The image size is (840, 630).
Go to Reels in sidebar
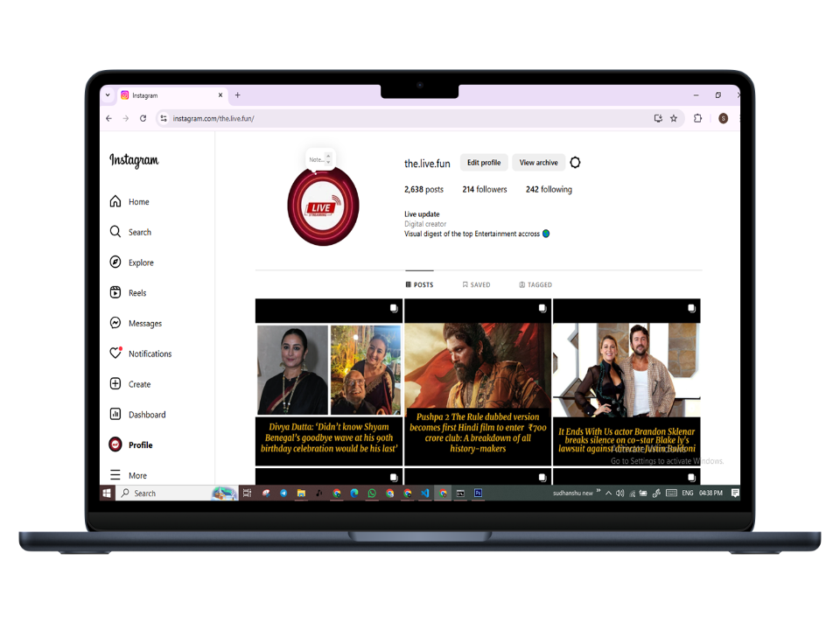click(x=115, y=293)
